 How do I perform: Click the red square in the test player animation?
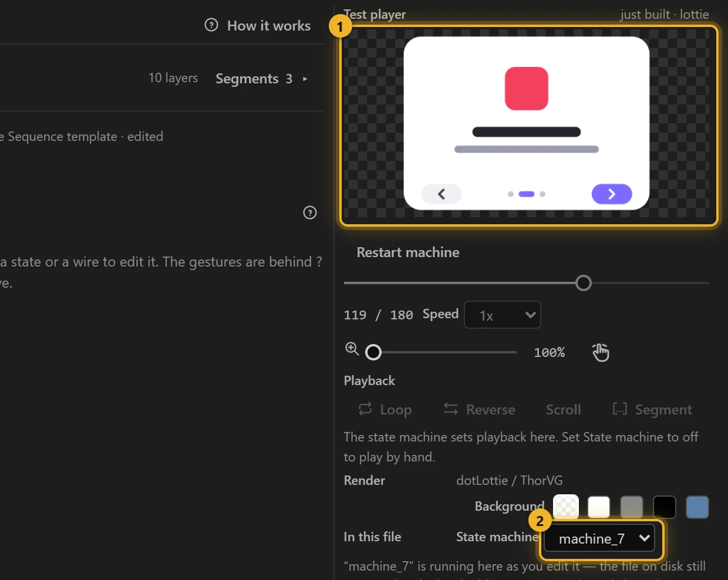point(527,89)
